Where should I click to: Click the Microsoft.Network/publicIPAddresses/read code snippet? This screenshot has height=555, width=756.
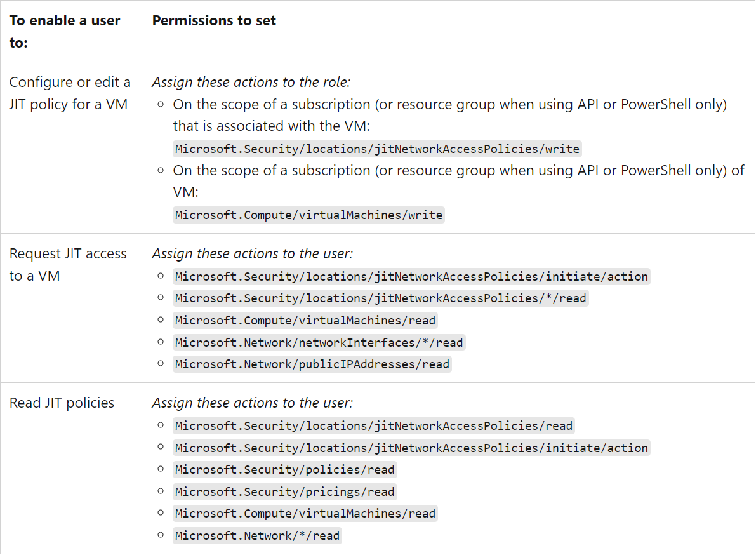312,364
